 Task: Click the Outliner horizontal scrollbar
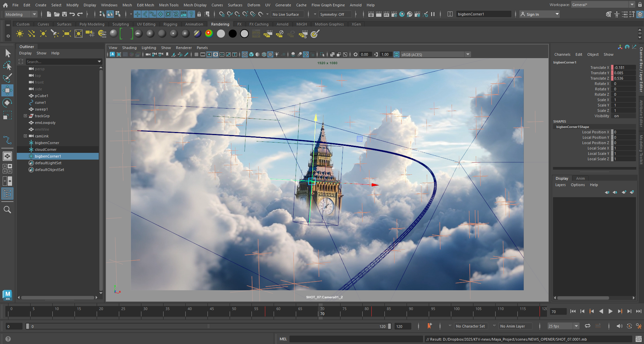click(x=58, y=298)
